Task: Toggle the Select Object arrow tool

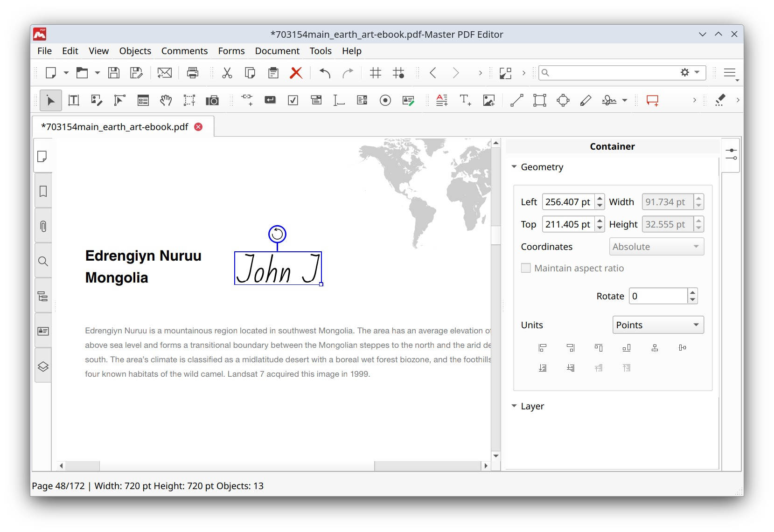Action: [x=51, y=100]
